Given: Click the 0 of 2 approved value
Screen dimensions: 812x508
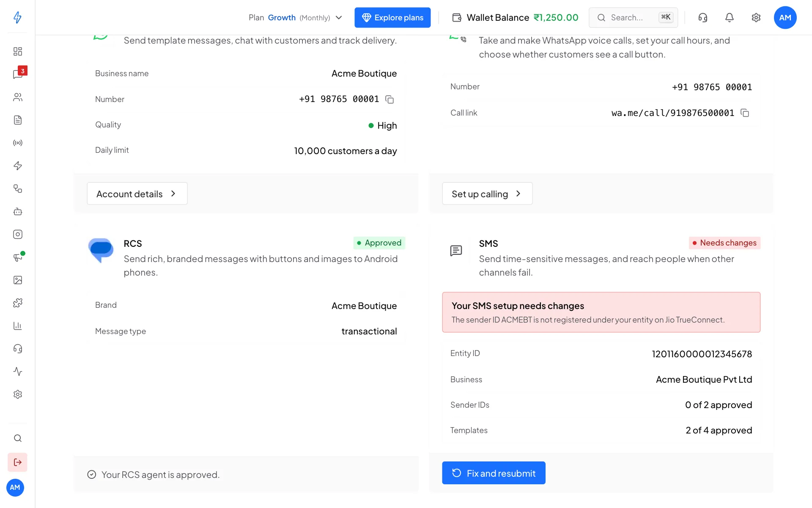Looking at the screenshot, I should pyautogui.click(x=719, y=405).
